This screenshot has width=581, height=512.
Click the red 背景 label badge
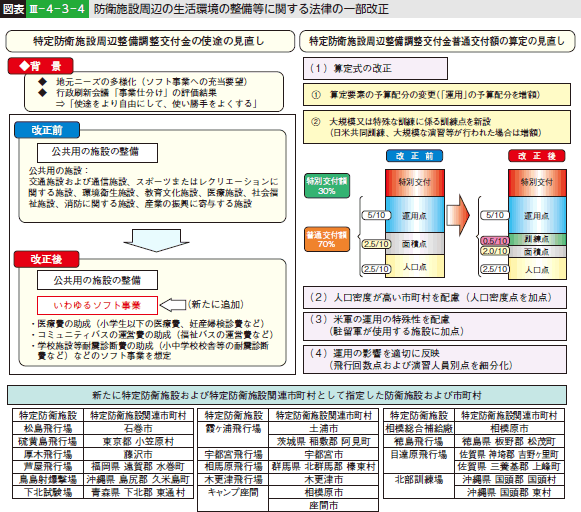pyautogui.click(x=40, y=66)
